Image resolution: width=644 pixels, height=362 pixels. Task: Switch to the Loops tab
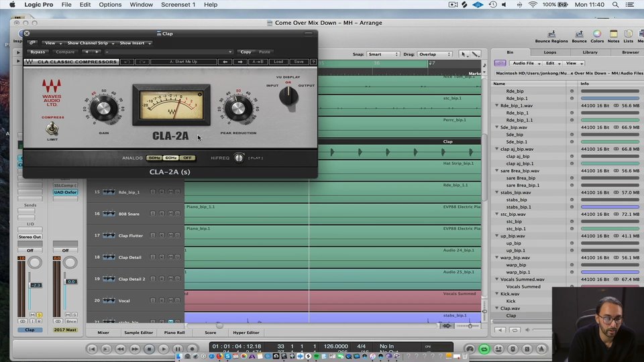pos(550,52)
